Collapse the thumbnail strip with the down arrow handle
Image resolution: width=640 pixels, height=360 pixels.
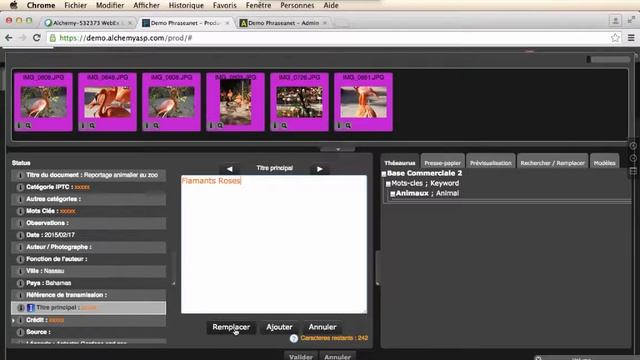pyautogui.click(x=338, y=149)
